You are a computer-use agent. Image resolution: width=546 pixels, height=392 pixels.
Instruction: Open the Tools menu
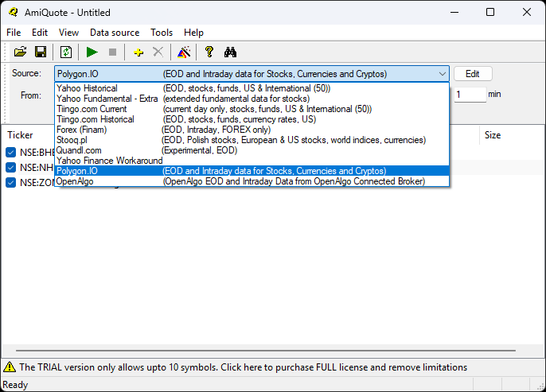tap(162, 33)
